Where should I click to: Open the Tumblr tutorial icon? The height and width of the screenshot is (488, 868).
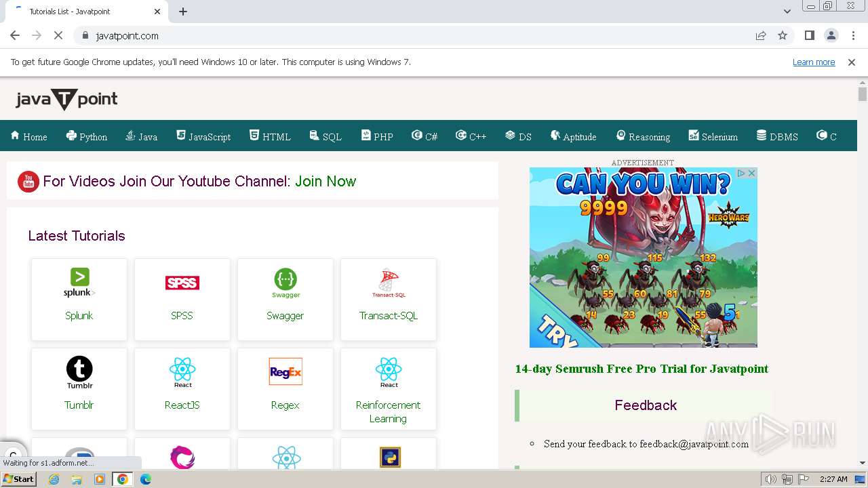79,372
